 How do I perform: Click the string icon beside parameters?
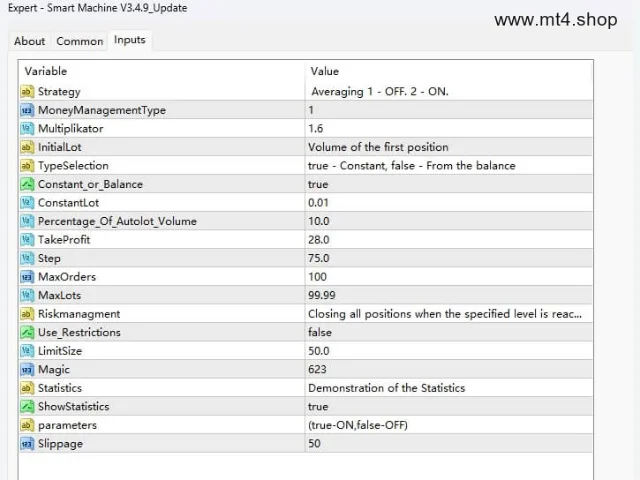point(27,425)
